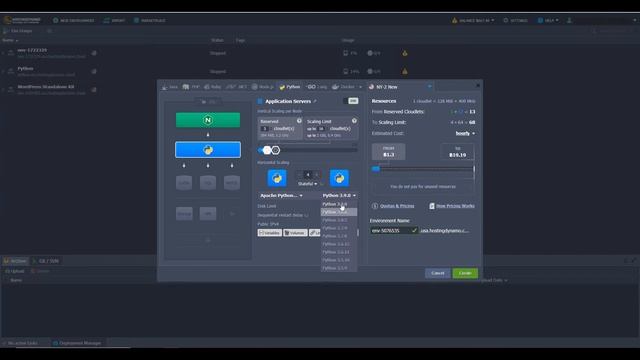This screenshot has height=360, width=640.
Task: Select the blue Python application server block
Action: (x=208, y=150)
